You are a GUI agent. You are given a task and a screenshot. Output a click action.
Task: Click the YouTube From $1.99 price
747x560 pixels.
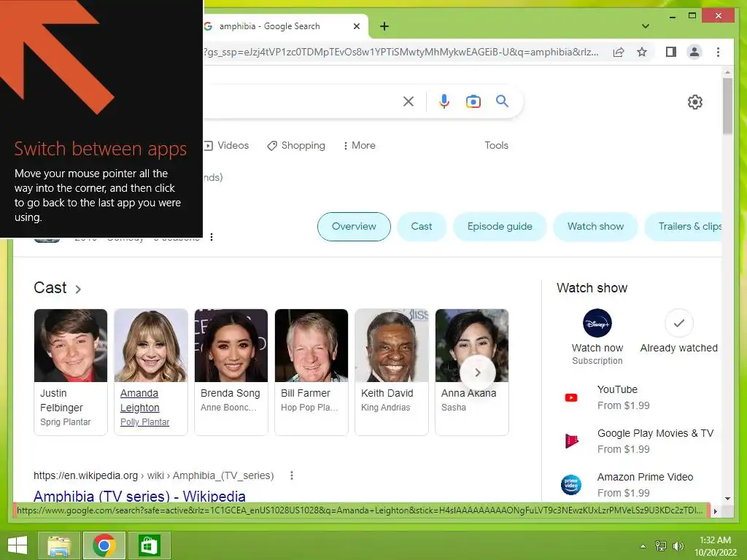tap(624, 405)
